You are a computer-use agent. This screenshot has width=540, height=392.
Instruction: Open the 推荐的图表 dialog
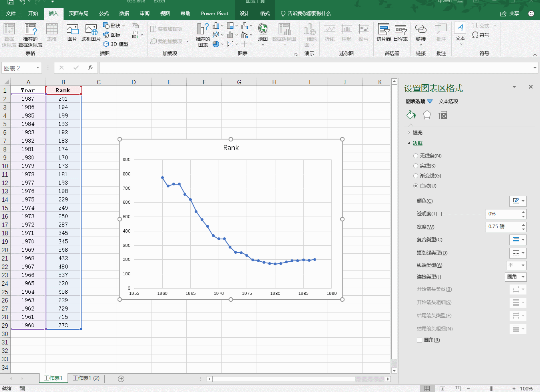202,34
